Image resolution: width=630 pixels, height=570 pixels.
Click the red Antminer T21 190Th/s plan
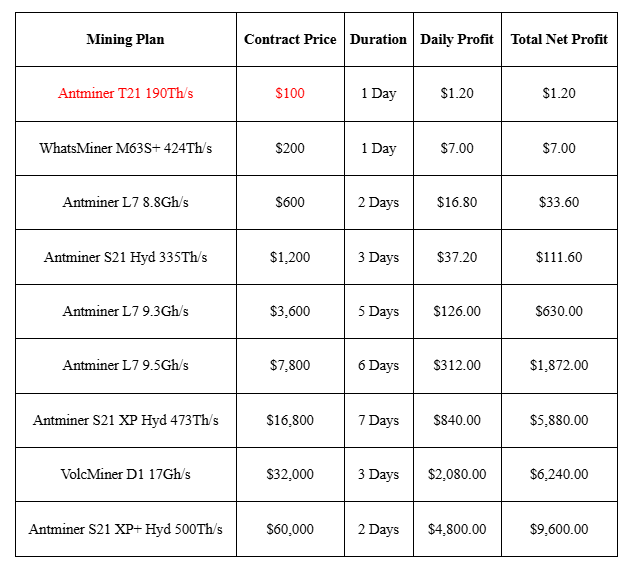click(125, 94)
